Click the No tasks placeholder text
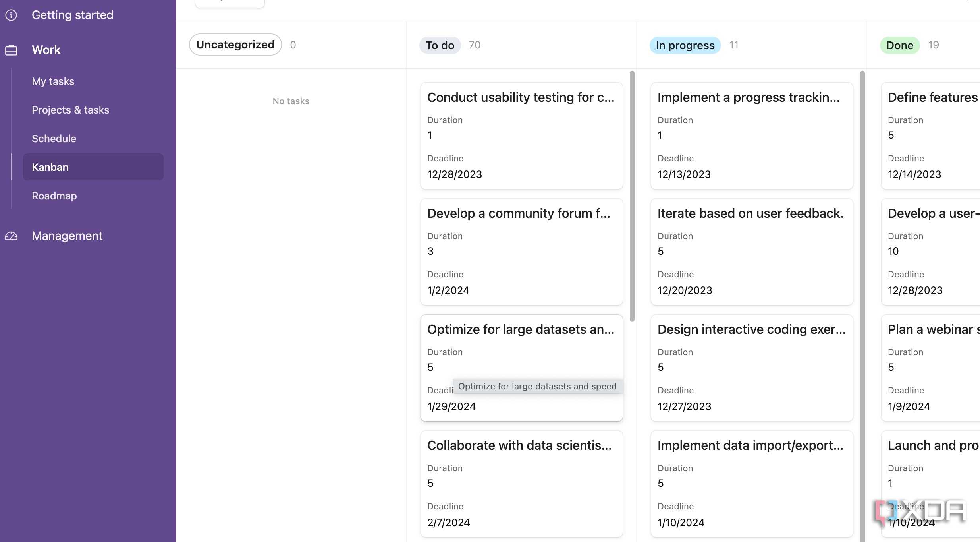The height and width of the screenshot is (542, 980). click(x=291, y=101)
